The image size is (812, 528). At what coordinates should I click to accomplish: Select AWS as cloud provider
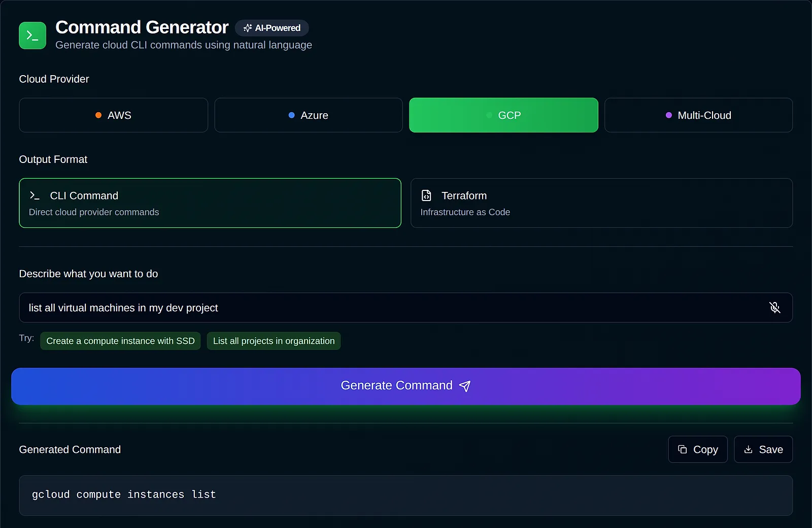[113, 115]
